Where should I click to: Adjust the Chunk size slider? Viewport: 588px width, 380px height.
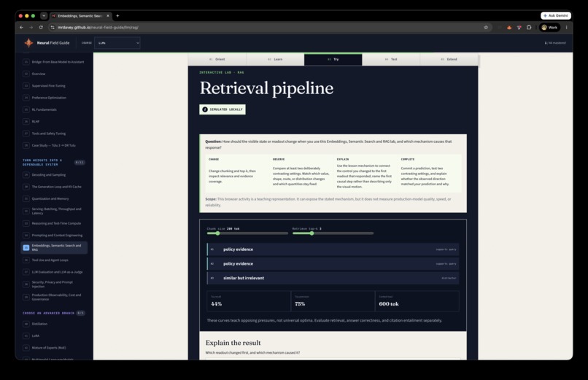[247, 233]
